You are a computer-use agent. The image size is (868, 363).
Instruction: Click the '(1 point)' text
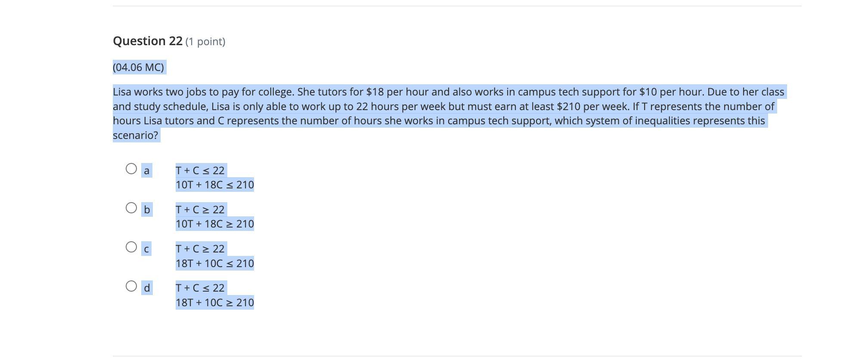(x=205, y=42)
